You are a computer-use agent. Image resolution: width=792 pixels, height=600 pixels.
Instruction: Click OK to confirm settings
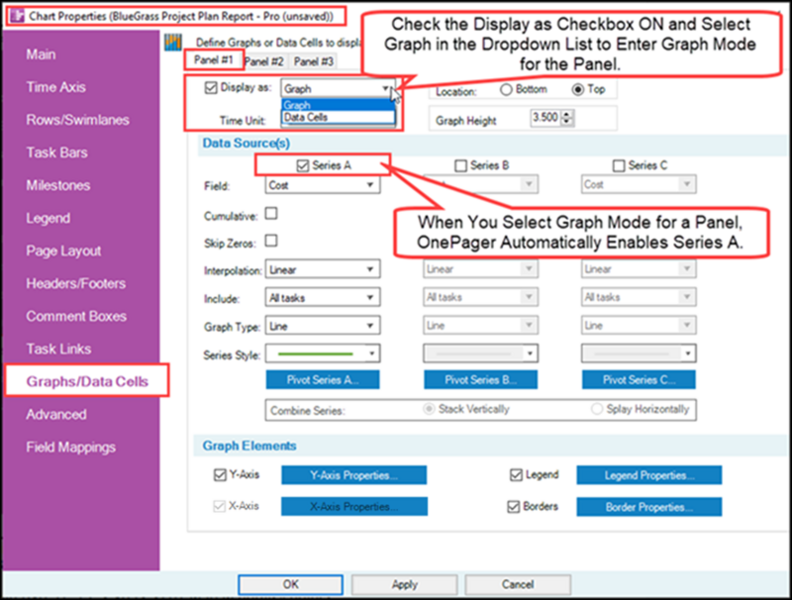click(290, 584)
